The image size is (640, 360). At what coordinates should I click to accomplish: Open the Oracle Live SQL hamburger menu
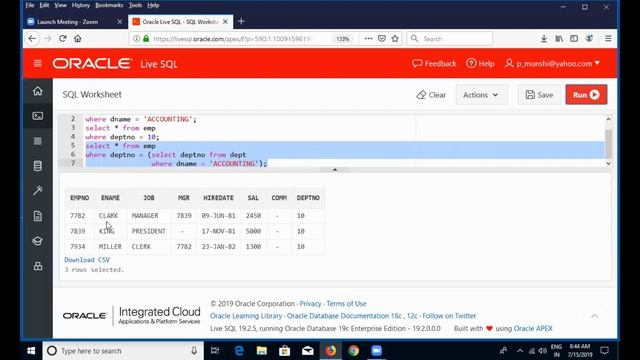tap(38, 63)
